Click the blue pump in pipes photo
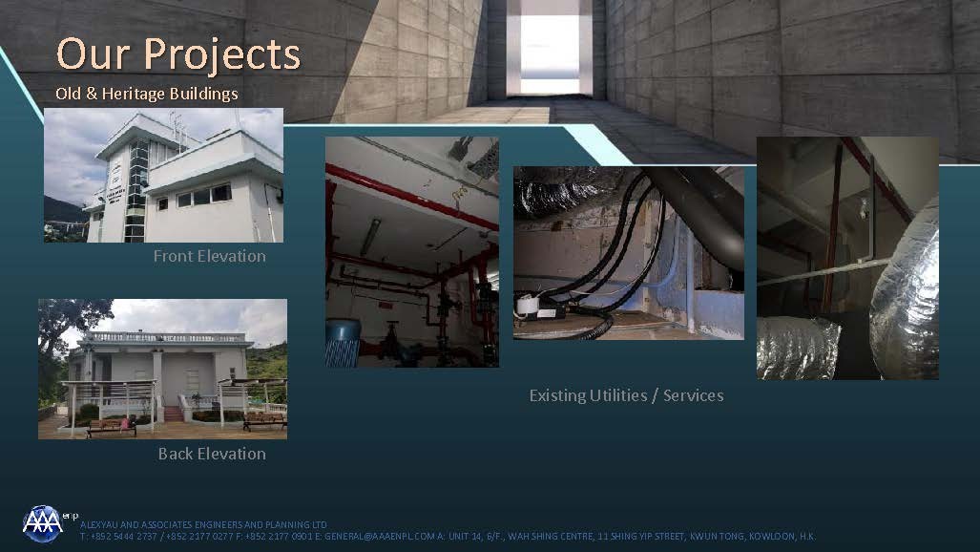Screen dimensions: 980x552 (343, 343)
